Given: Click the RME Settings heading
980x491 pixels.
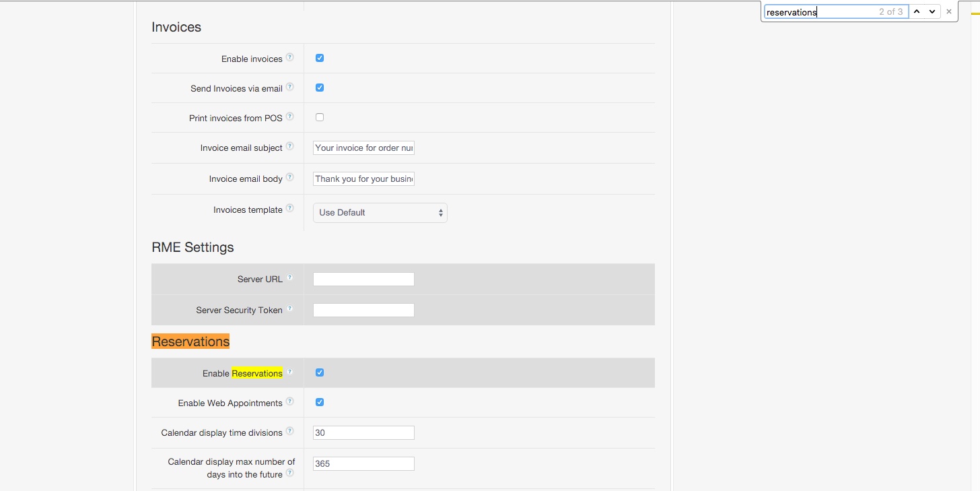Looking at the screenshot, I should click(x=193, y=247).
